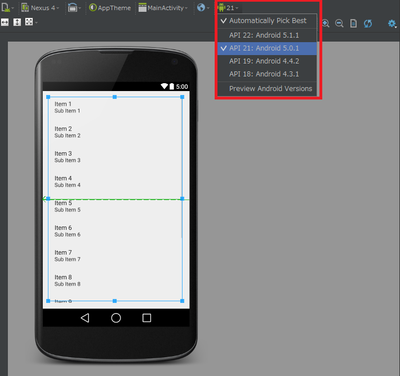Click the zoom to actual size icon

(353, 23)
